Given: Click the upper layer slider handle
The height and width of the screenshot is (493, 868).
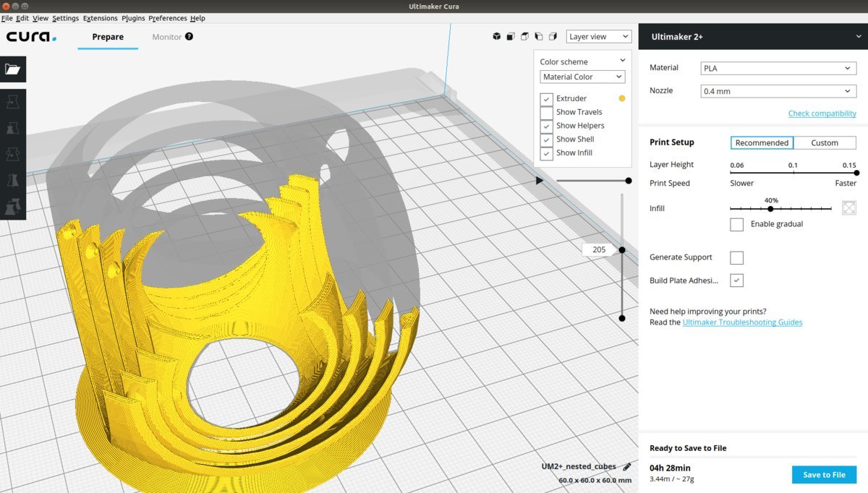Looking at the screenshot, I should [621, 250].
